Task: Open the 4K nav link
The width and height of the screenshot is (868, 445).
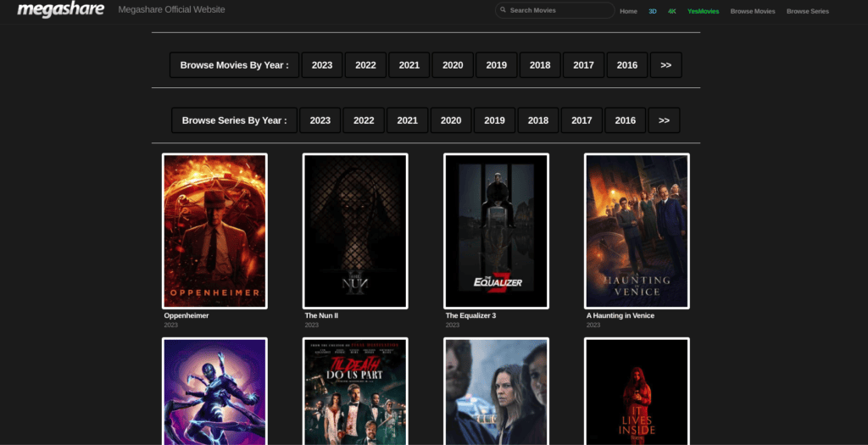Action: click(x=672, y=11)
